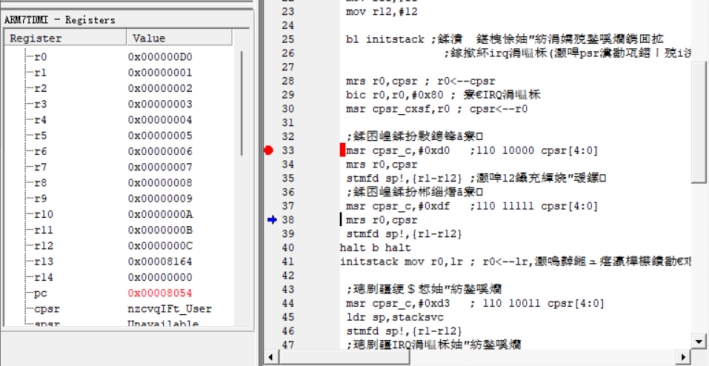Click the code editor vertical scrollbar thumb
The height and width of the screenshot is (366, 709).
(x=700, y=122)
